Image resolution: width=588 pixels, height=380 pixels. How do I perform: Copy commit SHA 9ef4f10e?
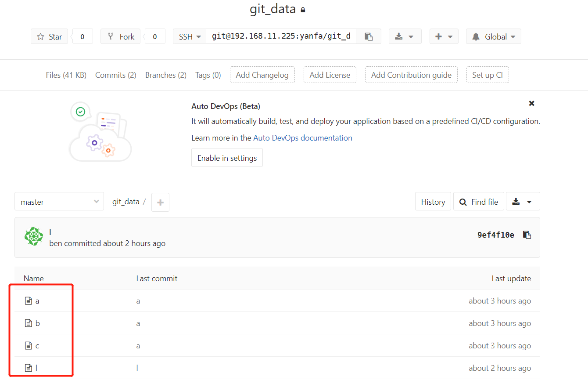pos(527,235)
